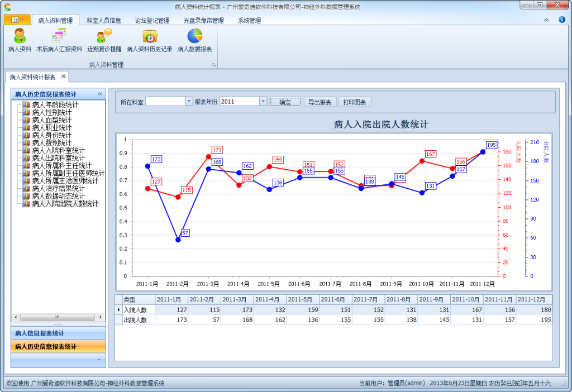This screenshot has width=572, height=392.
Task: Click the tree scrollbar right arrow
Action: click(101, 317)
